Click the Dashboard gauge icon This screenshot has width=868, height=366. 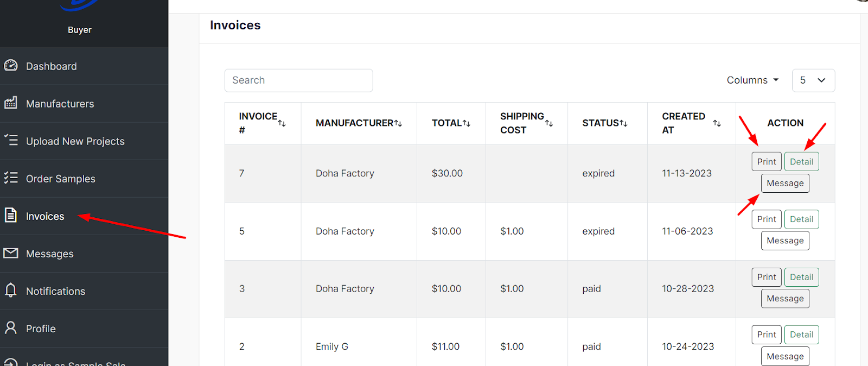11,66
